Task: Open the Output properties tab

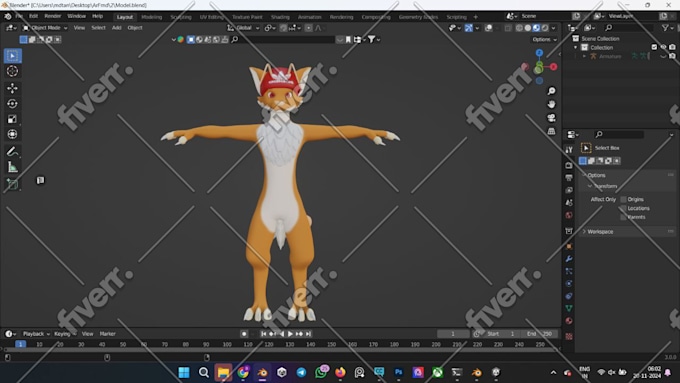Action: (569, 178)
